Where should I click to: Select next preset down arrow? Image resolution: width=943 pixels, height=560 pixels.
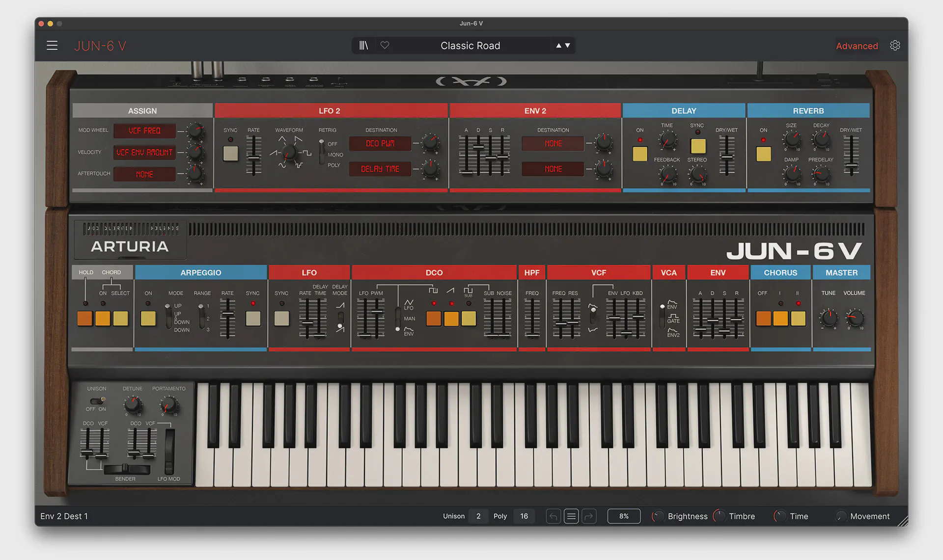[x=568, y=46]
